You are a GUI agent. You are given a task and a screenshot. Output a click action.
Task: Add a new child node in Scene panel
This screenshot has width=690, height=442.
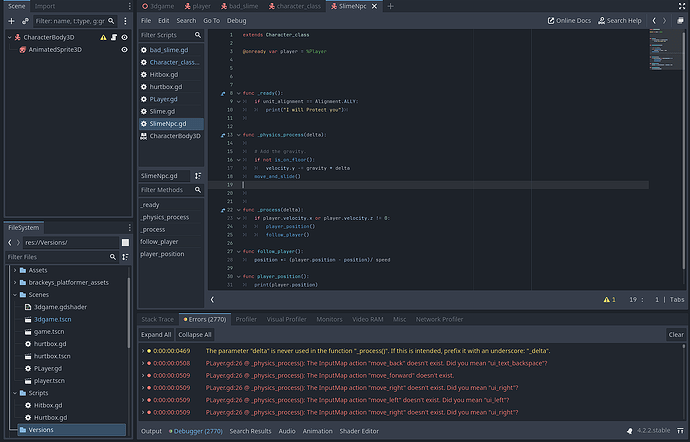tap(11, 21)
